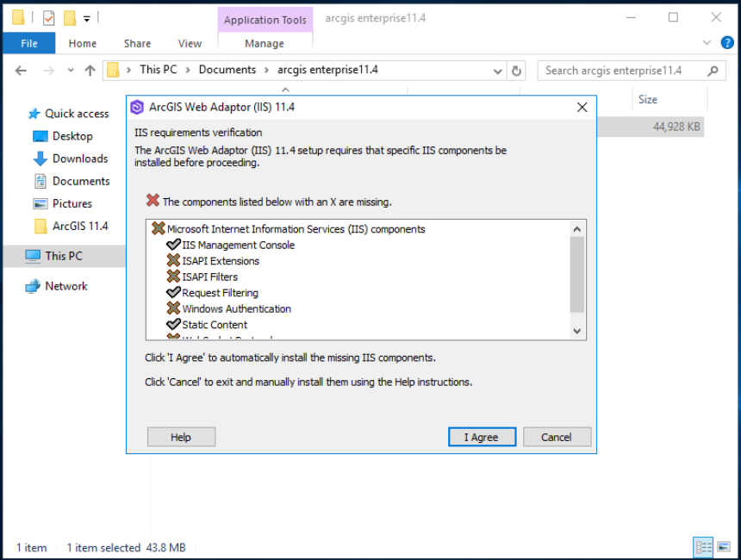This screenshot has width=741, height=560.
Task: Switch to the Home ribbon tab
Action: (83, 43)
